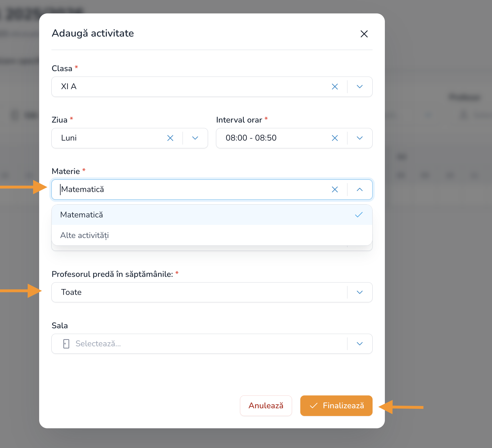Viewport: 492px width, 448px height.
Task: Expand the Sala dropdown chevron
Action: [x=360, y=344]
